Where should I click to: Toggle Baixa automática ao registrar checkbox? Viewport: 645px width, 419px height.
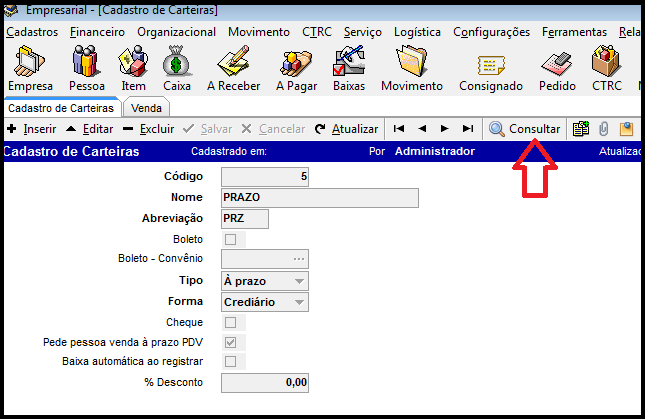pyautogui.click(x=231, y=361)
